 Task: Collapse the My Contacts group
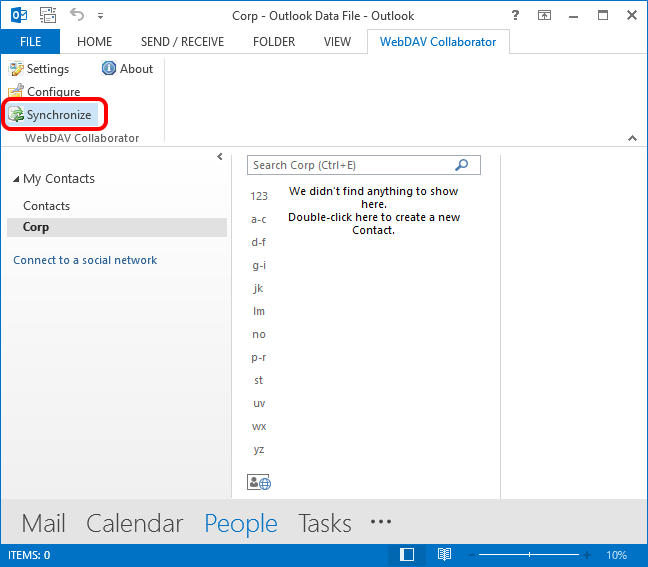[x=16, y=179]
